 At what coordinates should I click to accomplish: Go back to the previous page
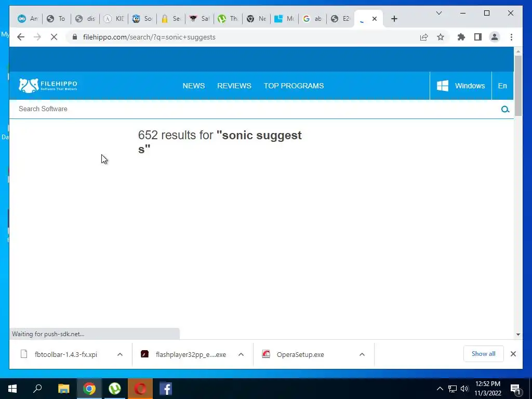pyautogui.click(x=21, y=37)
